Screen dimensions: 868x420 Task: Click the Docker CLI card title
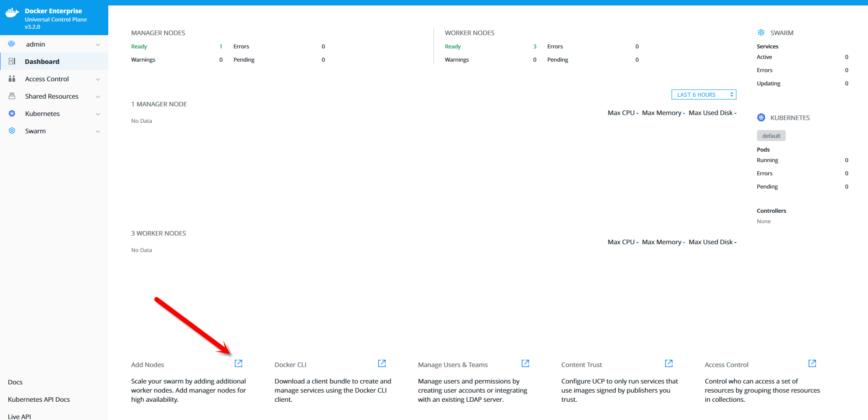tap(291, 365)
